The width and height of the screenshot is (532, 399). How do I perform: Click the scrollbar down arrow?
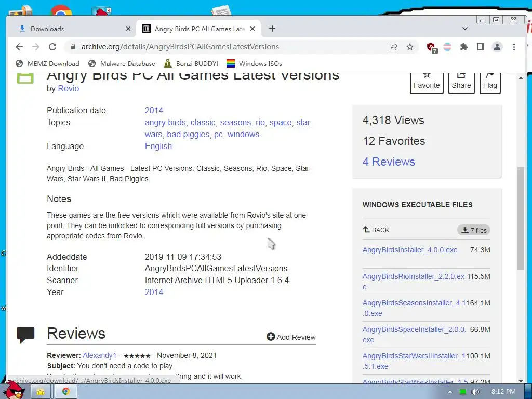click(x=521, y=381)
